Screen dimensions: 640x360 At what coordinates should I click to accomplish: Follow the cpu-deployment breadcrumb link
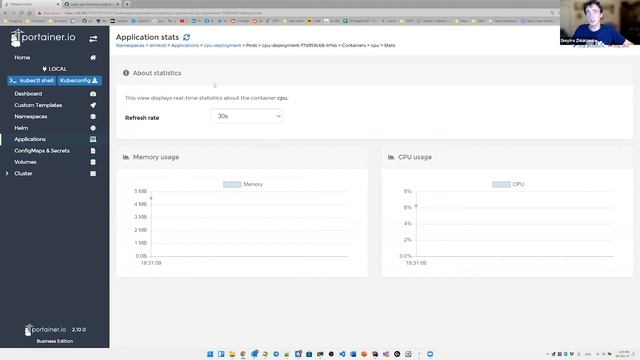[x=222, y=45]
